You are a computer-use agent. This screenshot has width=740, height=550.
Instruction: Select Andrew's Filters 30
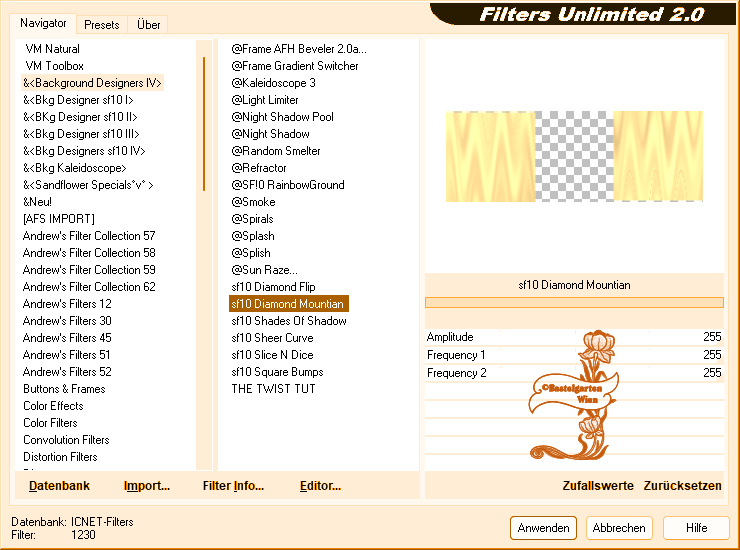[x=67, y=321]
